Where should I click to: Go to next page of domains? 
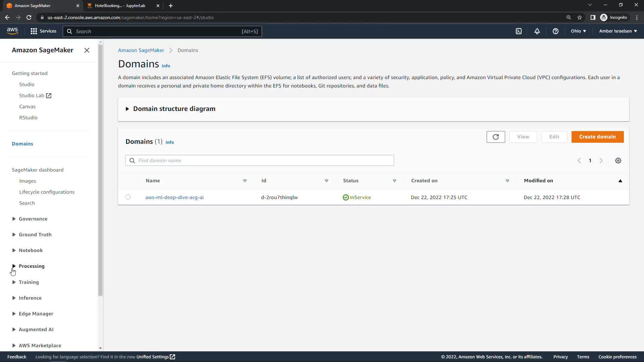tap(601, 161)
